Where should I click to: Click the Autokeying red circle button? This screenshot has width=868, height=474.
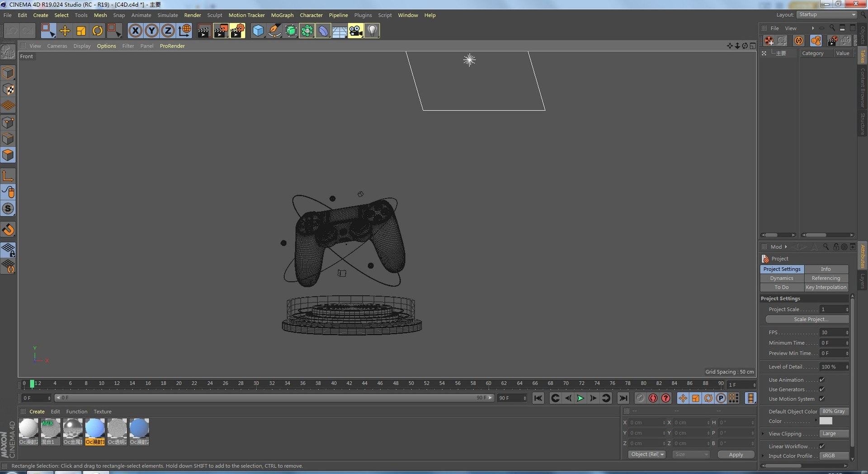point(653,398)
